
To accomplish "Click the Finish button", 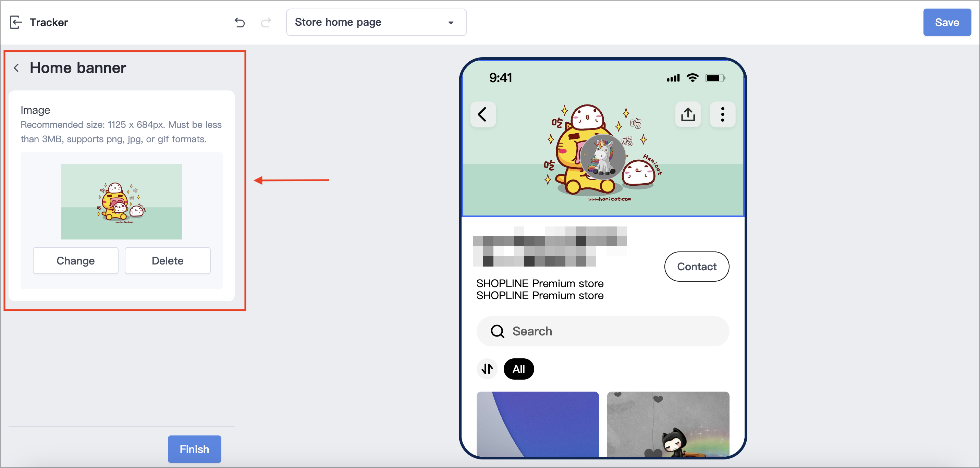I will click(194, 449).
